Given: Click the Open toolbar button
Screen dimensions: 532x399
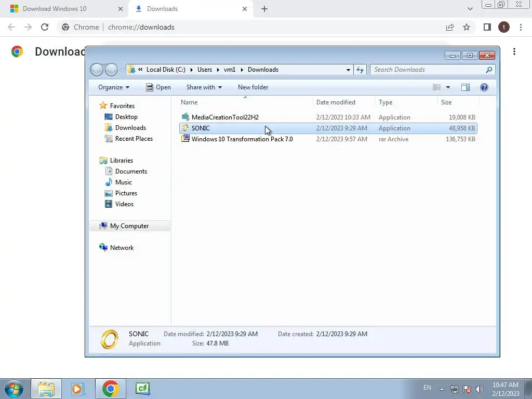Looking at the screenshot, I should pos(158,87).
